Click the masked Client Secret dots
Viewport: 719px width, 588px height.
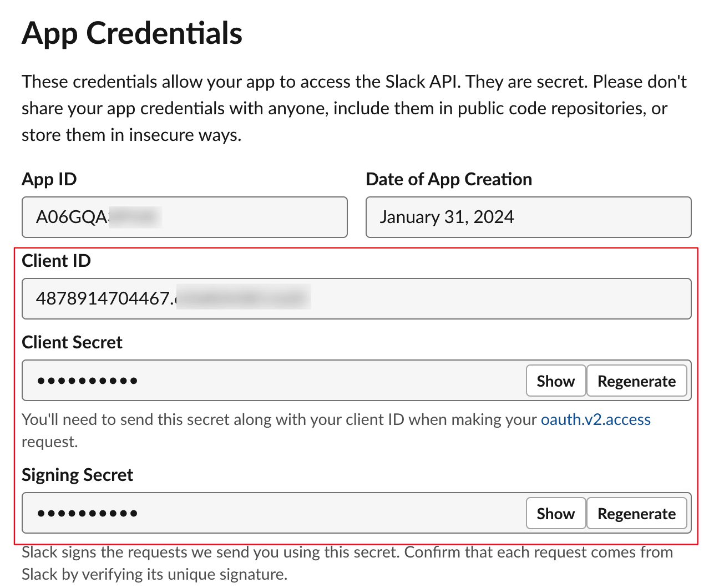(x=87, y=381)
